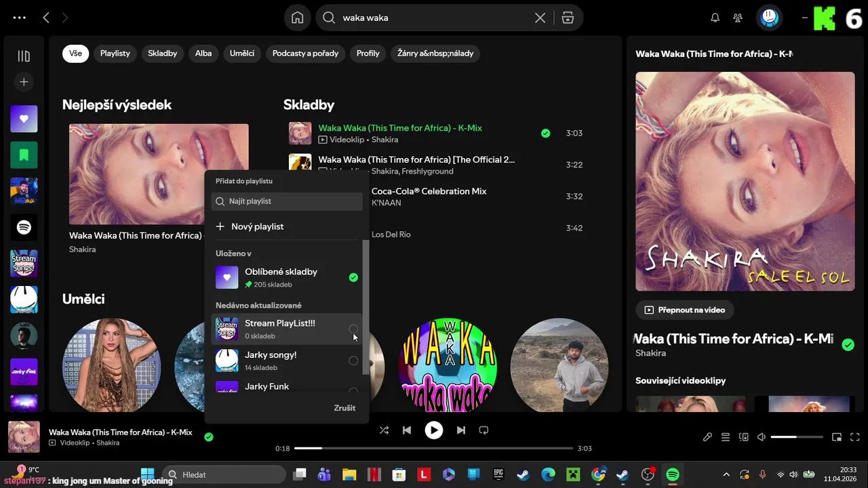
Task: Click the Najít playlist search field
Action: click(x=287, y=201)
